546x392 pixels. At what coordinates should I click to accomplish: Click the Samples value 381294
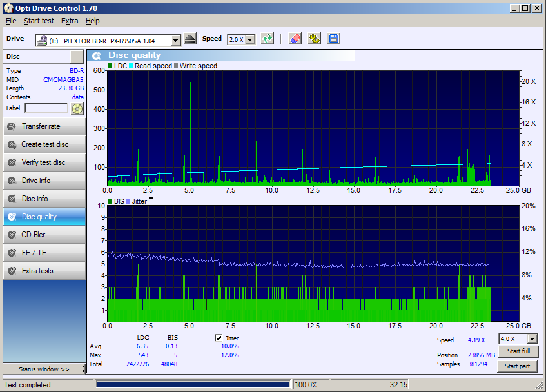pos(478,364)
